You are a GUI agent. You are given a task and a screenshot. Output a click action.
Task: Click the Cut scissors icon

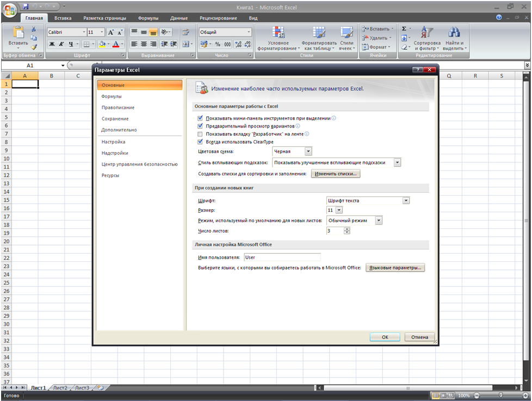34,29
